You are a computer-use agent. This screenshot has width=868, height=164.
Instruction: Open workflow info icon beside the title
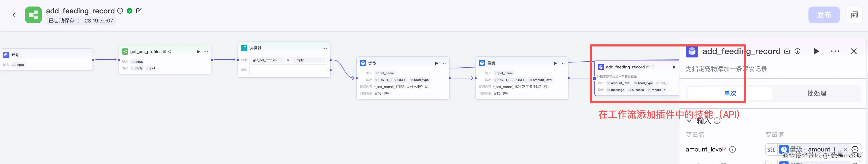[120, 11]
